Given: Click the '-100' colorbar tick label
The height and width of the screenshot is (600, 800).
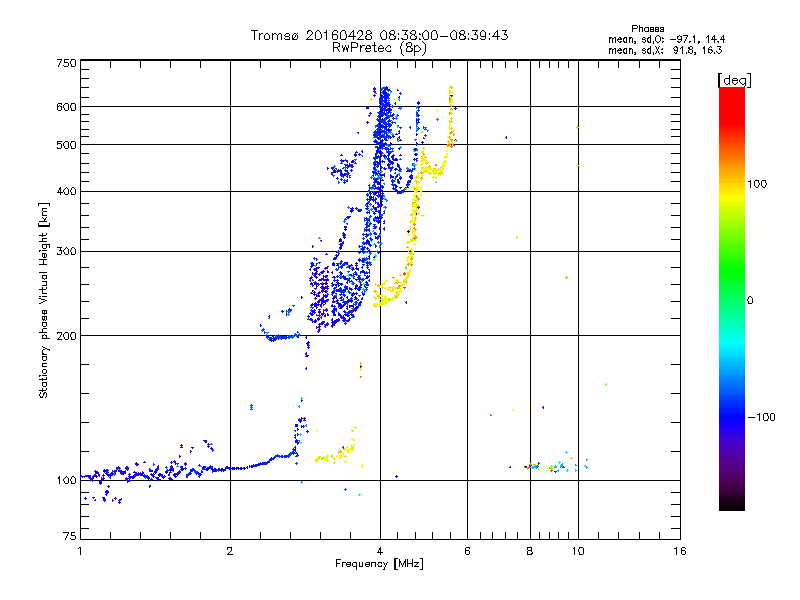Looking at the screenshot, I should tap(761, 417).
